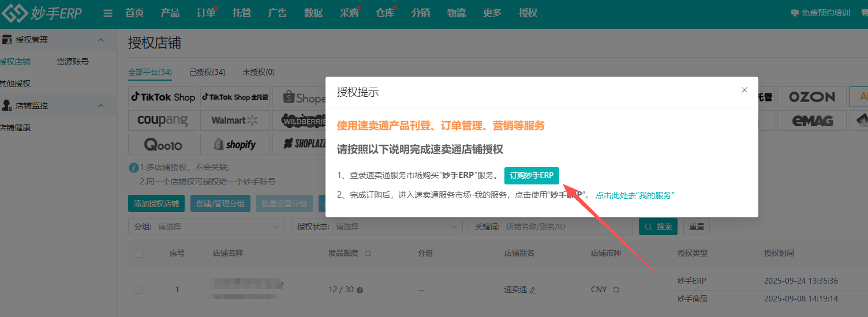Switch to 未授权(0) tab
The height and width of the screenshot is (317, 868).
pyautogui.click(x=259, y=72)
